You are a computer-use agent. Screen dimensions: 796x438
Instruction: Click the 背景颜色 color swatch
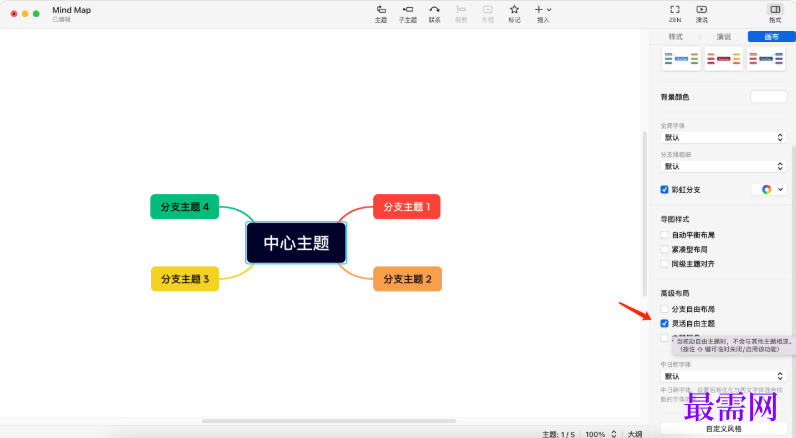[768, 97]
